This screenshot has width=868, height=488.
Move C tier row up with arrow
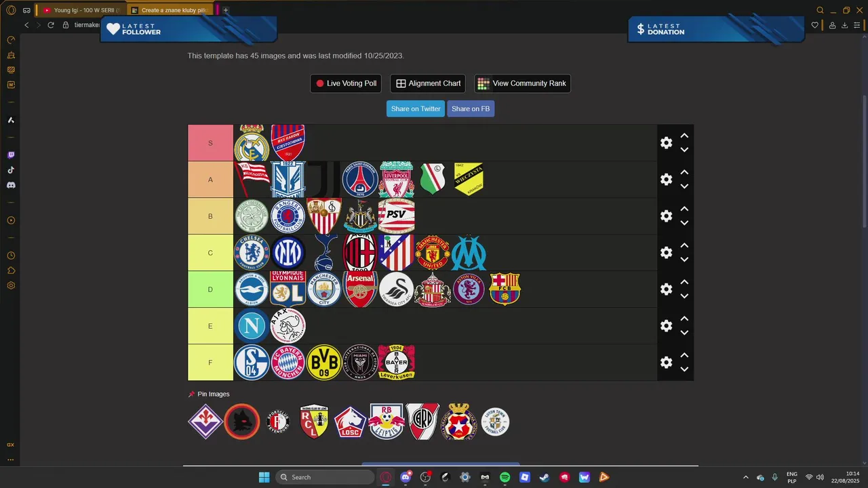click(684, 246)
